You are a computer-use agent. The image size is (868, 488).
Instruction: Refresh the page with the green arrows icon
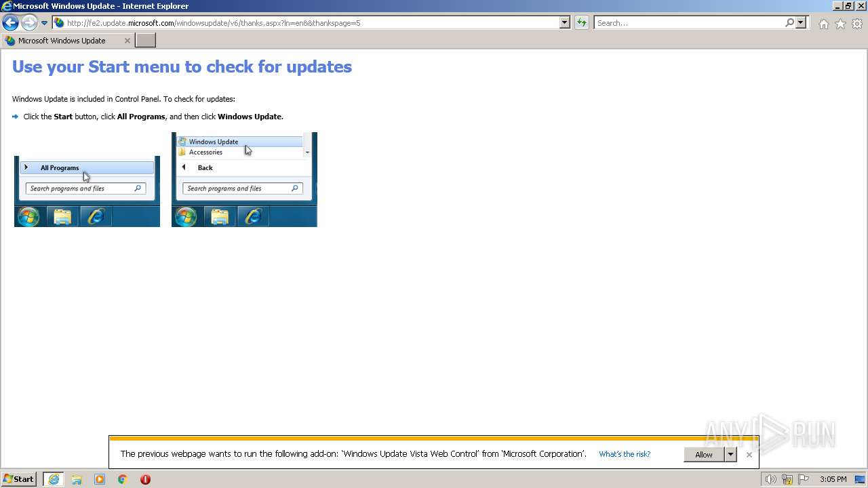(581, 23)
